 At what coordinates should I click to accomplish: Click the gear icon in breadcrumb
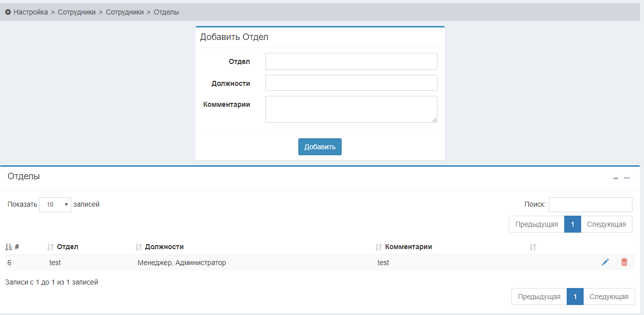8,12
